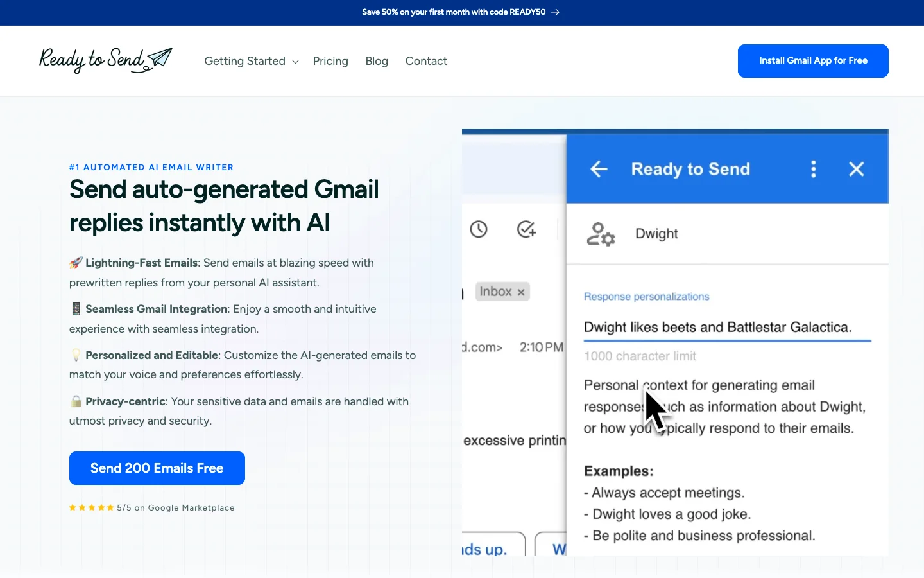
Task: Click the Dwight contact name
Action: (656, 234)
